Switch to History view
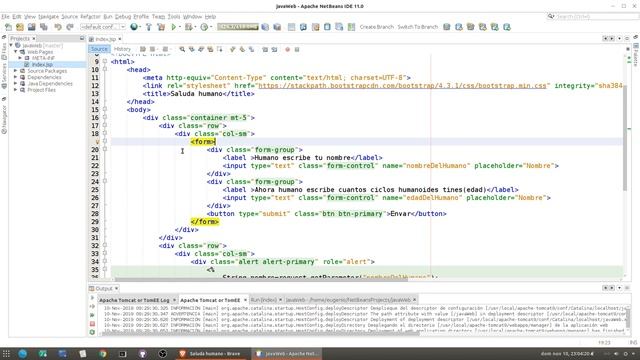Viewport: 640px width, 360px height. click(x=122, y=49)
